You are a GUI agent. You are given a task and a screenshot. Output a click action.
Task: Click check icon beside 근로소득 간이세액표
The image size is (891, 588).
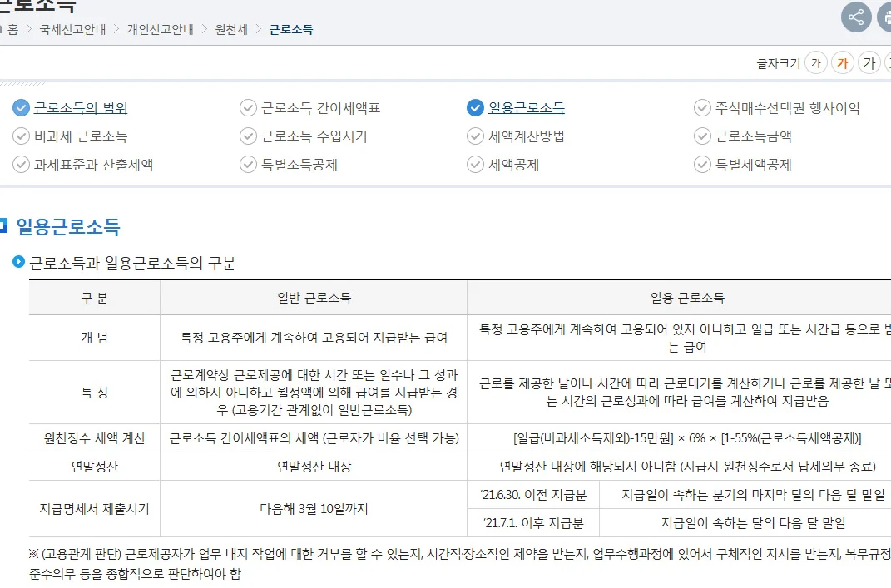[248, 107]
